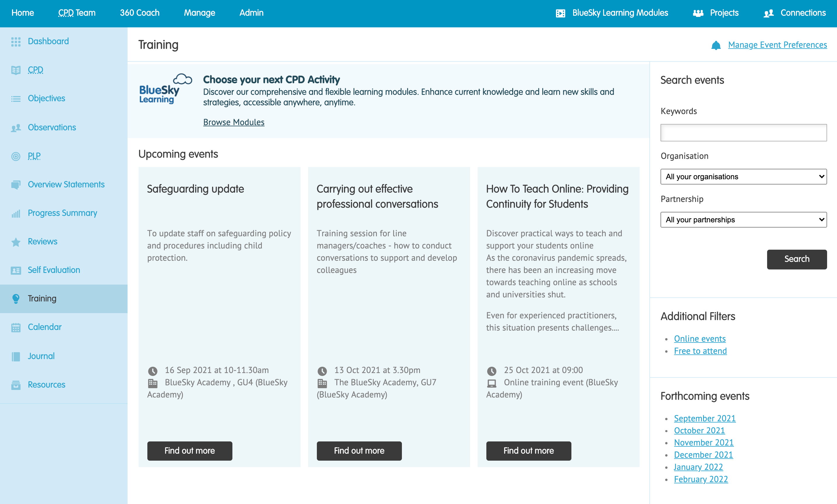This screenshot has width=837, height=504.
Task: View January 2022 forthcoming events
Action: [x=698, y=467]
